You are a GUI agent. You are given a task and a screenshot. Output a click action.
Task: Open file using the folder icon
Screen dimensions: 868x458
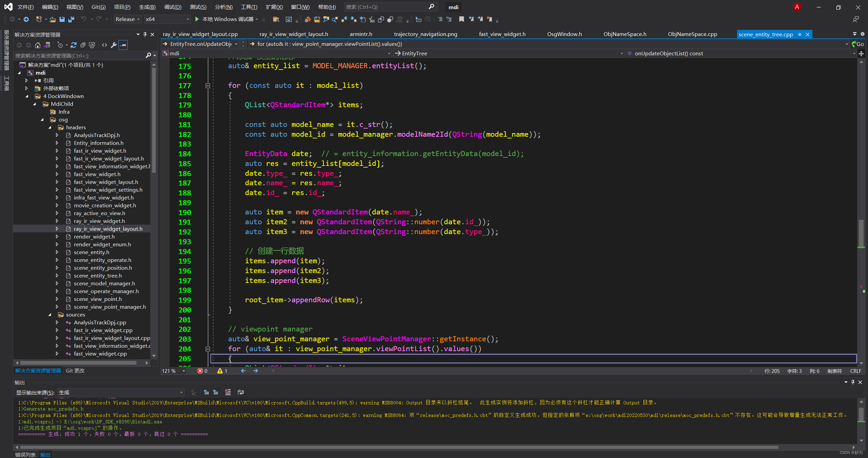(x=53, y=19)
